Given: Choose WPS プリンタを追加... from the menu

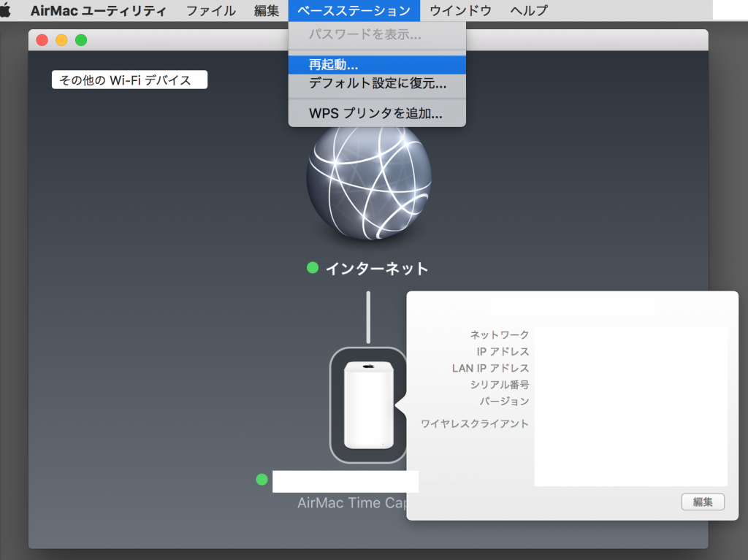Looking at the screenshot, I should [377, 113].
